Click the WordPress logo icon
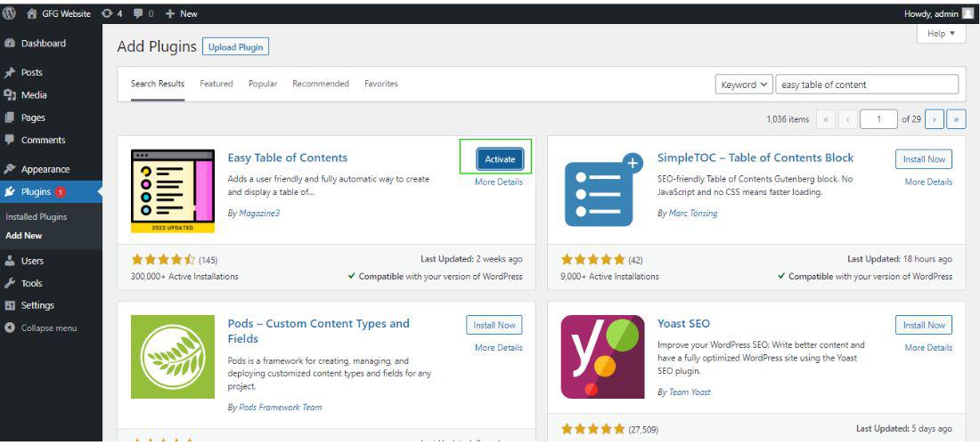 coord(10,13)
